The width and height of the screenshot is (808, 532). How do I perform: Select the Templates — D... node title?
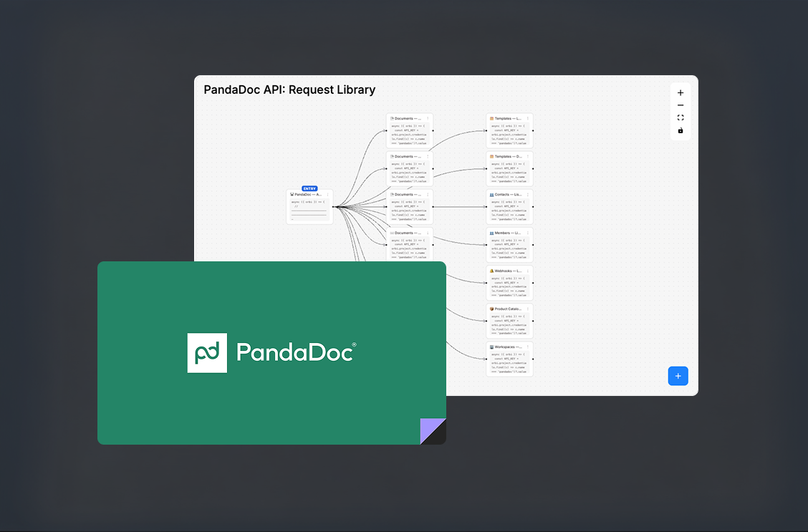point(508,157)
